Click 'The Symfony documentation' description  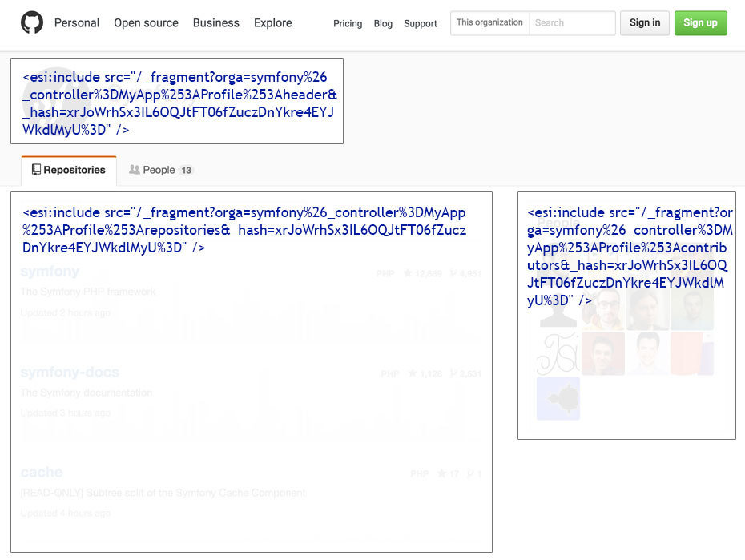click(x=87, y=393)
